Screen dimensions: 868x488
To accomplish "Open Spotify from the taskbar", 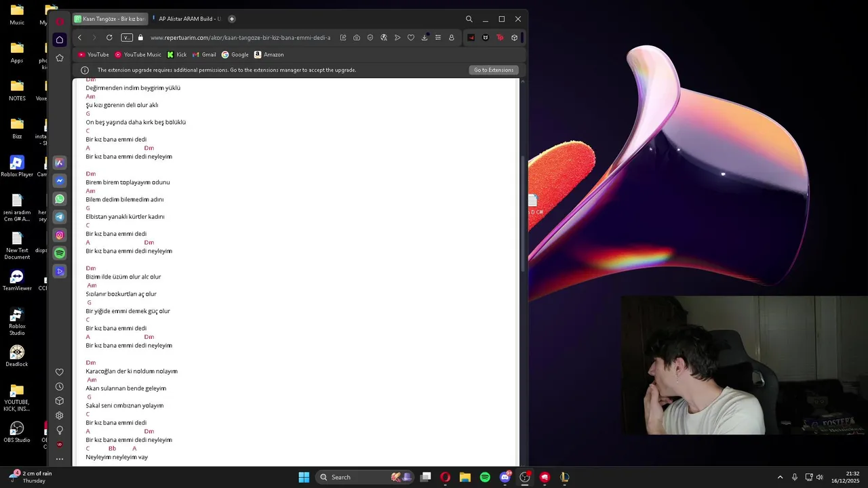I will pos(485,477).
